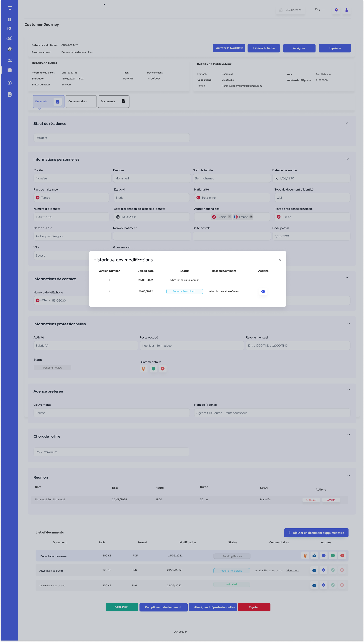
Task: Switch to the Commentaires tab
Action: 81,102
